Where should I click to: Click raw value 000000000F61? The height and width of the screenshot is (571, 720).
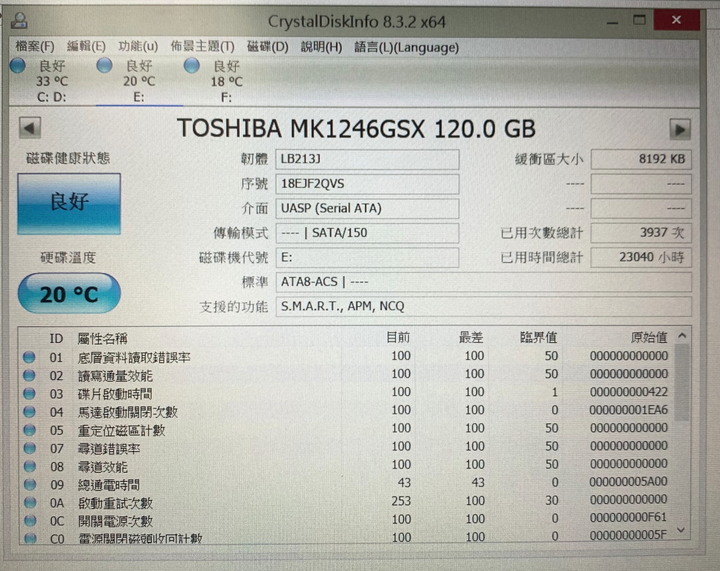click(x=628, y=518)
